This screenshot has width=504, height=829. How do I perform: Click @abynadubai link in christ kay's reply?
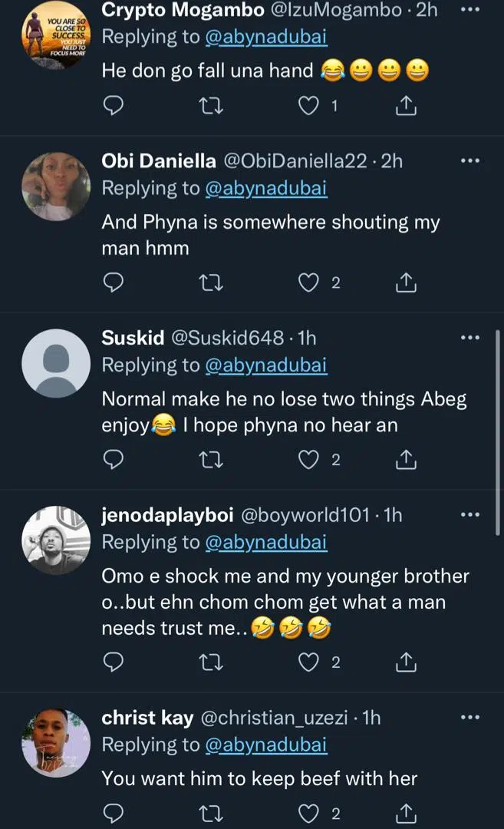pyautogui.click(x=266, y=745)
